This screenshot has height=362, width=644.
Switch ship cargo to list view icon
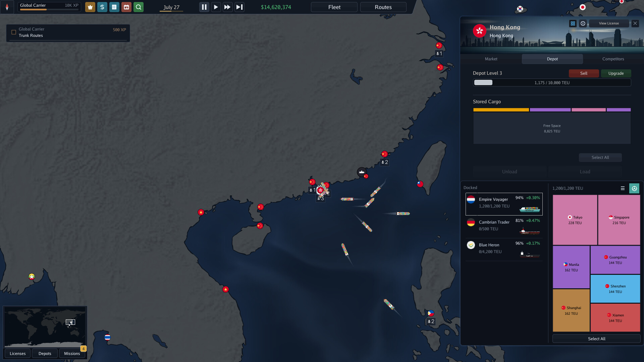click(623, 188)
